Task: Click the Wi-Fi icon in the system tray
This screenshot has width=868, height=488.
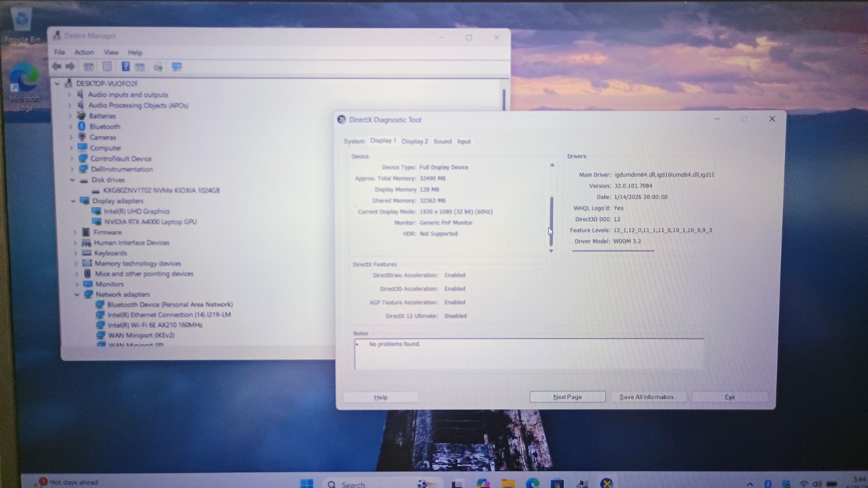Action: 803,484
